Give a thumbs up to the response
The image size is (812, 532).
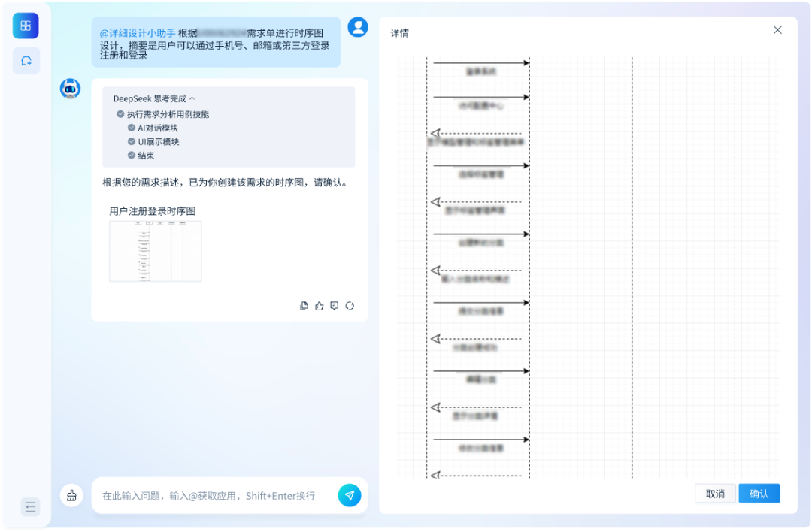[318, 306]
